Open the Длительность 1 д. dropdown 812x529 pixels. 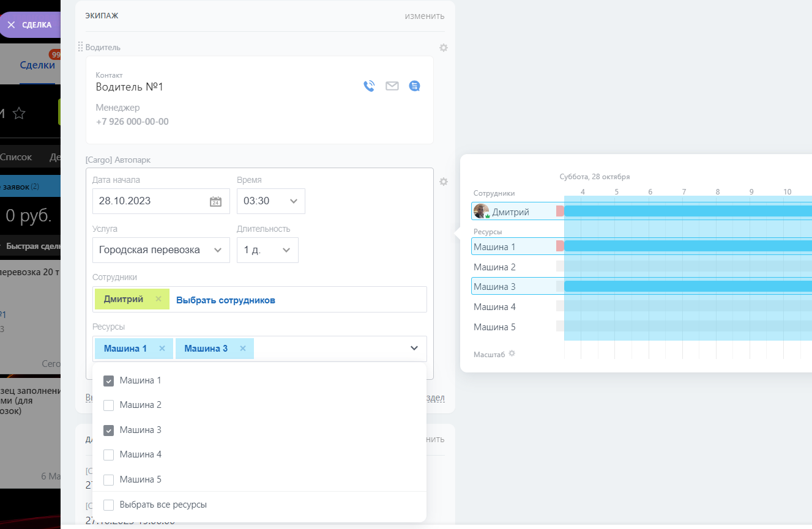(x=267, y=250)
